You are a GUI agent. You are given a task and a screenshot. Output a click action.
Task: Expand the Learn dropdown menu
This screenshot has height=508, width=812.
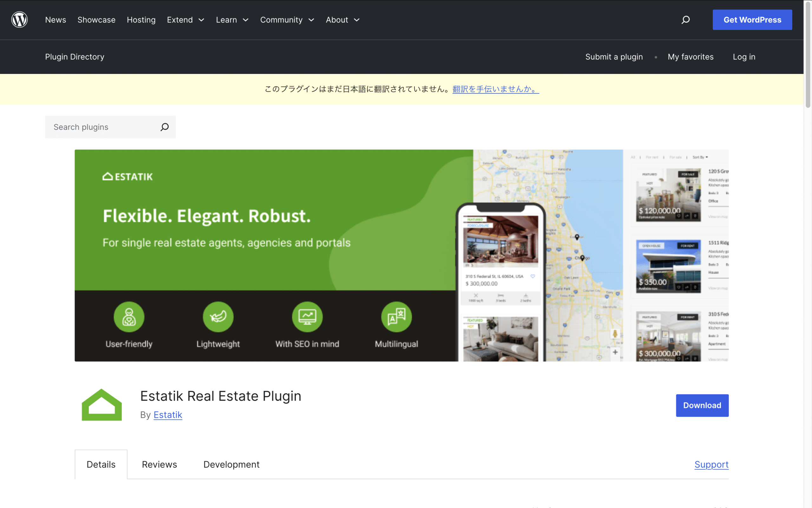coord(232,20)
